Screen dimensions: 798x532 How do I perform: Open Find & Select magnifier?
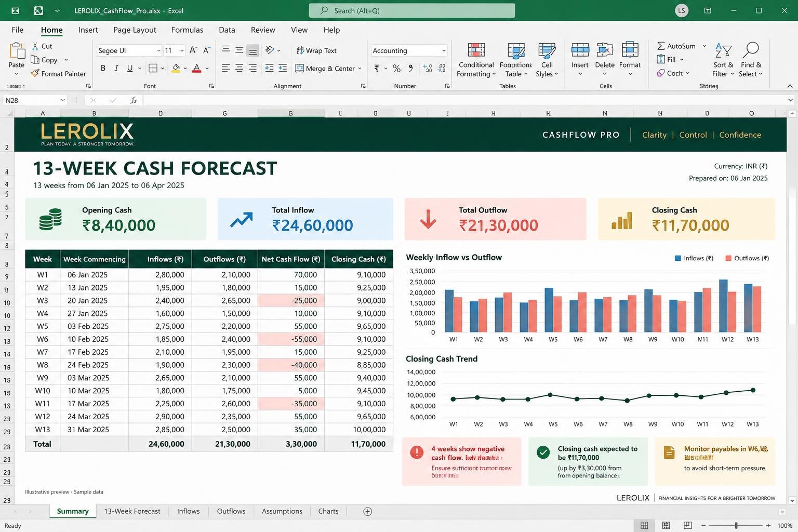751,50
